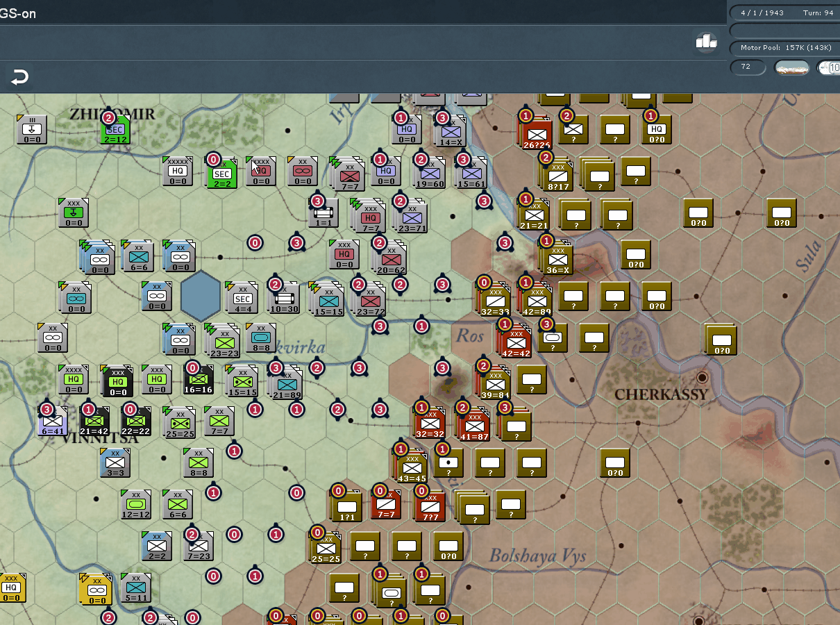This screenshot has width=840, height=625.
Task: Select the 15=61 infantry division
Action: pyautogui.click(x=471, y=174)
